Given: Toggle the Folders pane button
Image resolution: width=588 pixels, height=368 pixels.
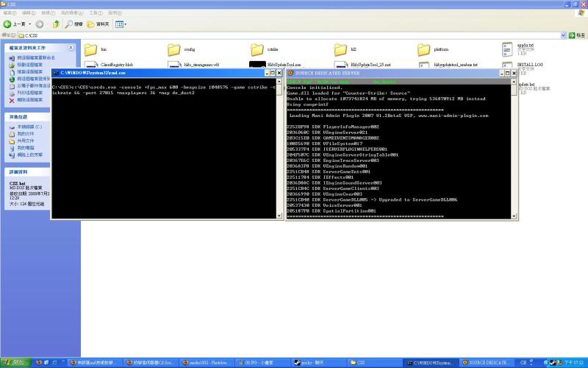Looking at the screenshot, I should click(x=93, y=24).
